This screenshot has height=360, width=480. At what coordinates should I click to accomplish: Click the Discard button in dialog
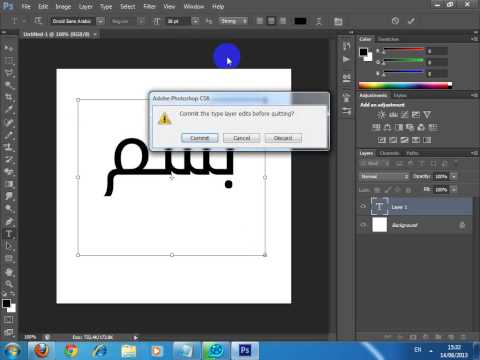pyautogui.click(x=283, y=138)
